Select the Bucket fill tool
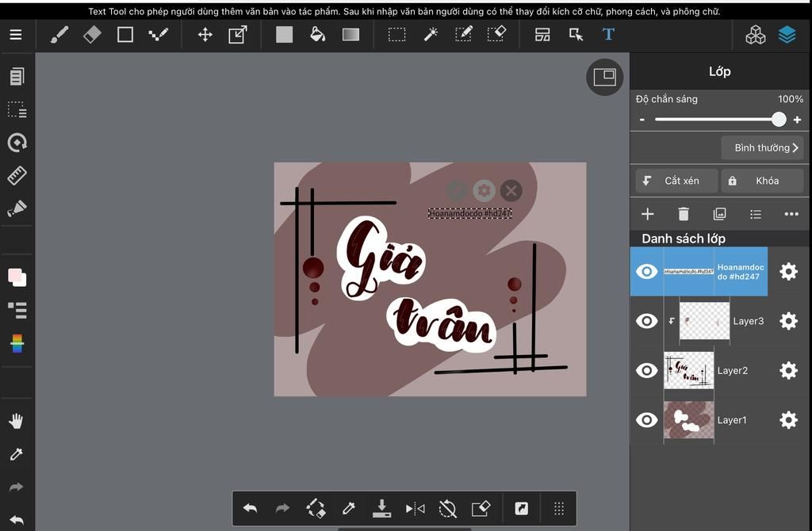 [317, 35]
